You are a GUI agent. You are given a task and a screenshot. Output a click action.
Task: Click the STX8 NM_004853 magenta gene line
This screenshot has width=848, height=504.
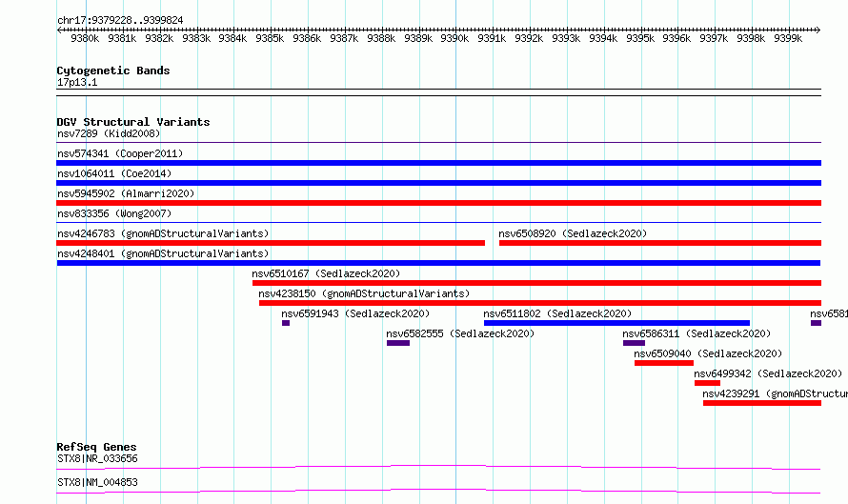438,491
